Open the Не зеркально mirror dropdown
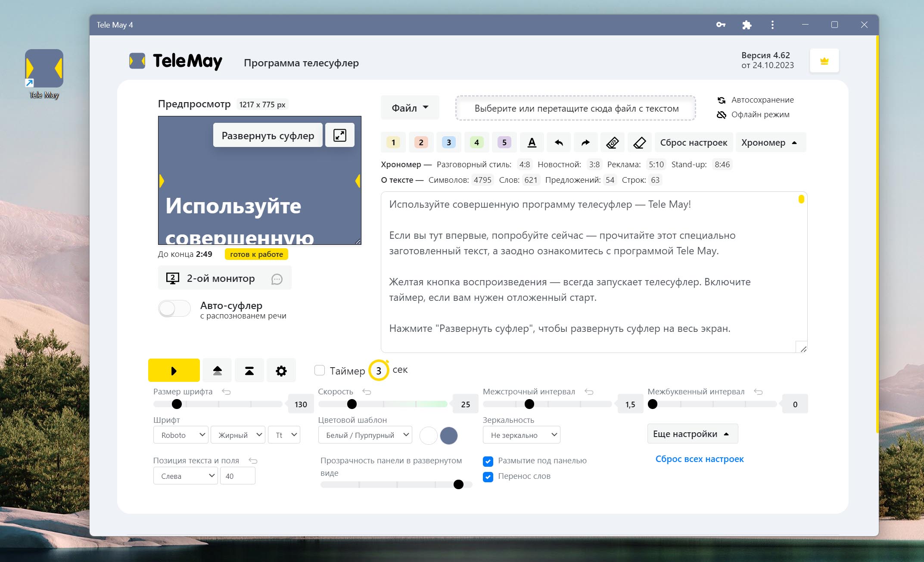Viewport: 924px width, 562px height. [x=522, y=435]
